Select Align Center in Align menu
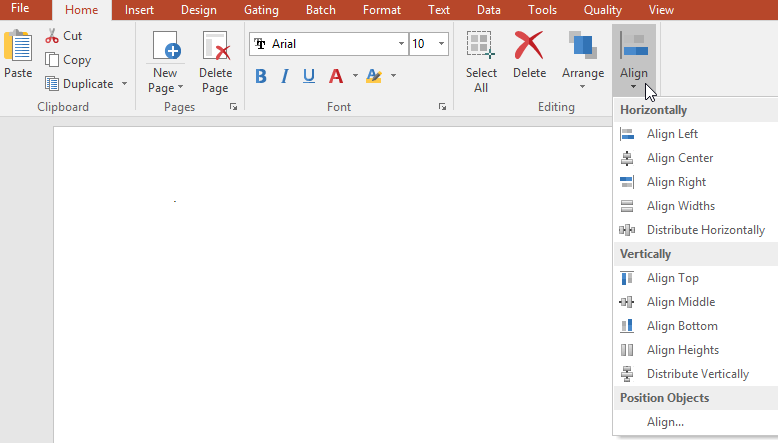The width and height of the screenshot is (778, 443). 679,158
